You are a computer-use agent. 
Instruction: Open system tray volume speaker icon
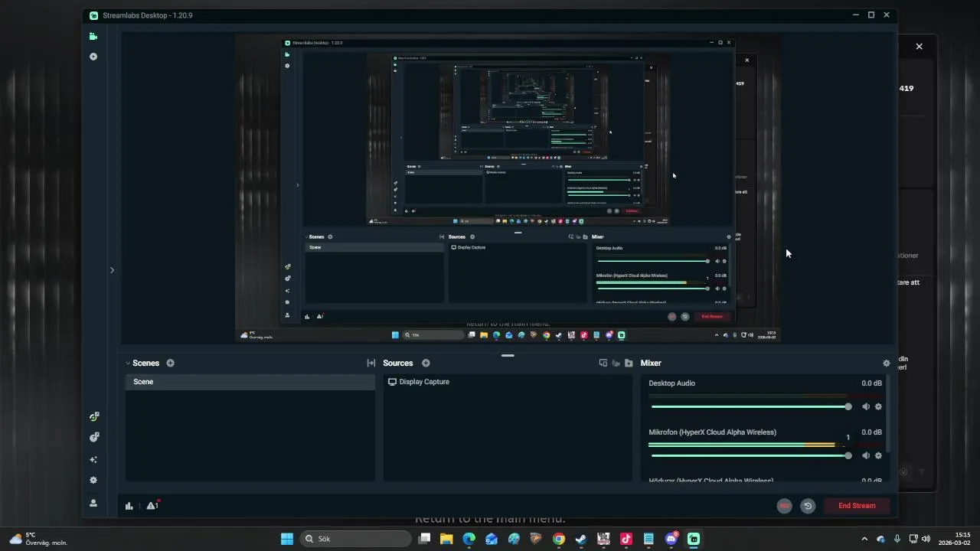926,539
